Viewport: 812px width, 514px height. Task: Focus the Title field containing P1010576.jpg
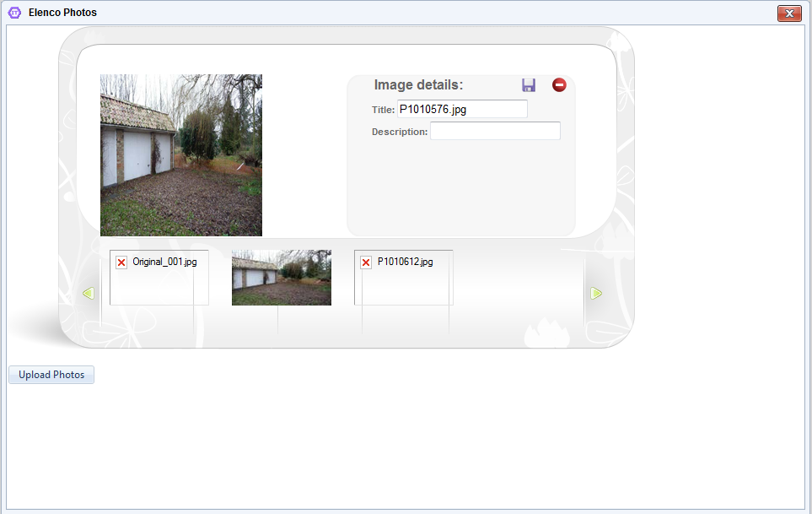point(462,109)
